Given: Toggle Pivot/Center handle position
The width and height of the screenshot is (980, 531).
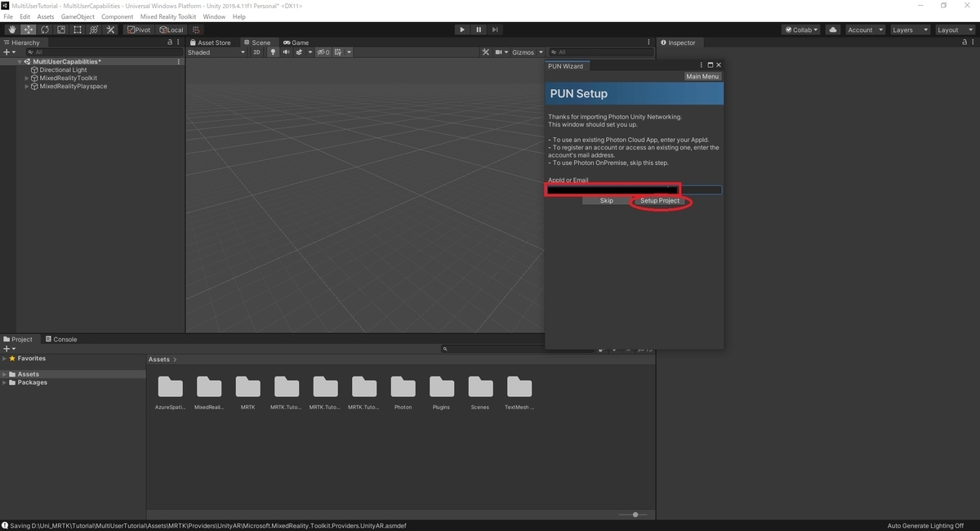Looking at the screenshot, I should (x=140, y=30).
